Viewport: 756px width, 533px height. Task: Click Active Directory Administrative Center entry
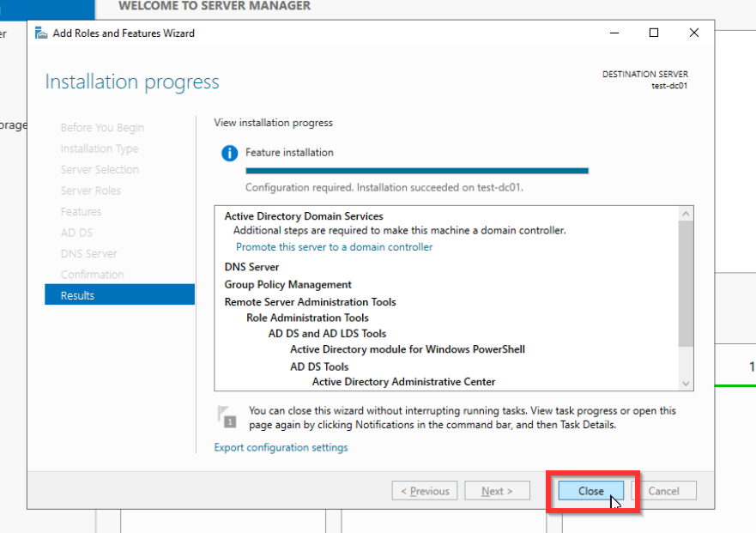[403, 382]
